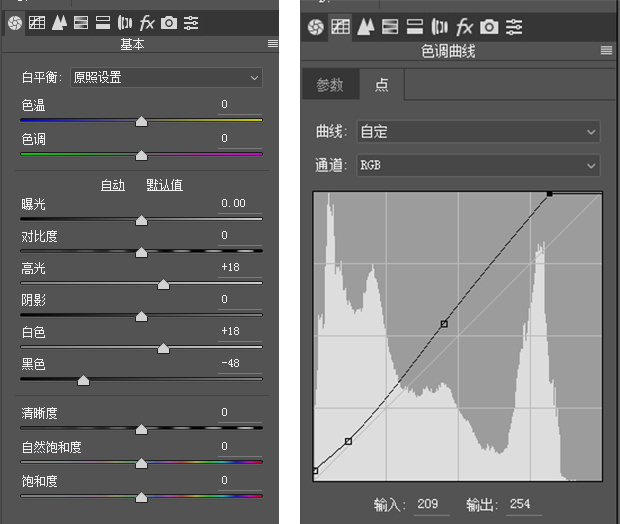Click the 阴影 slider handle
The image size is (620, 524).
click(141, 316)
